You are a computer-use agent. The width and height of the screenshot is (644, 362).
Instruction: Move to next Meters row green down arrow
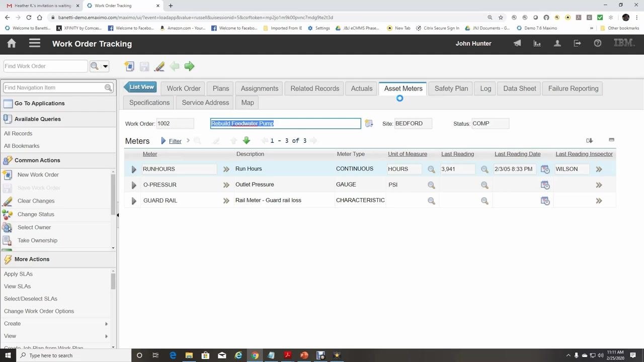tap(247, 141)
